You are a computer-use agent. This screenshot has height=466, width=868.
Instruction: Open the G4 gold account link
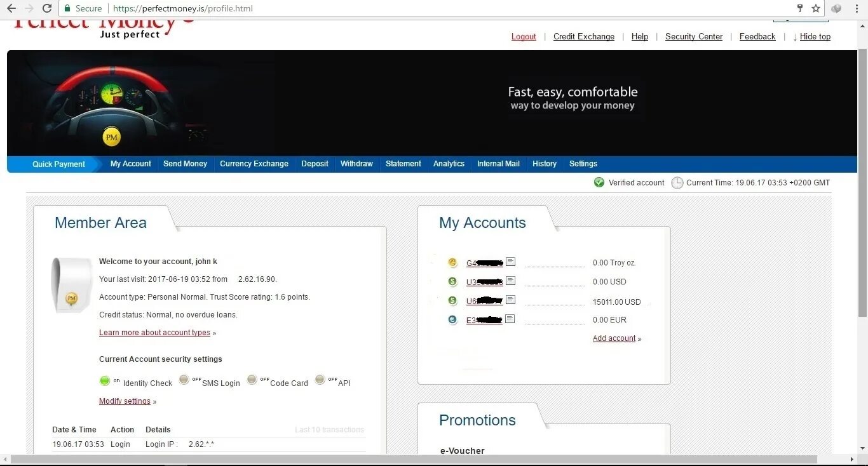click(x=485, y=263)
